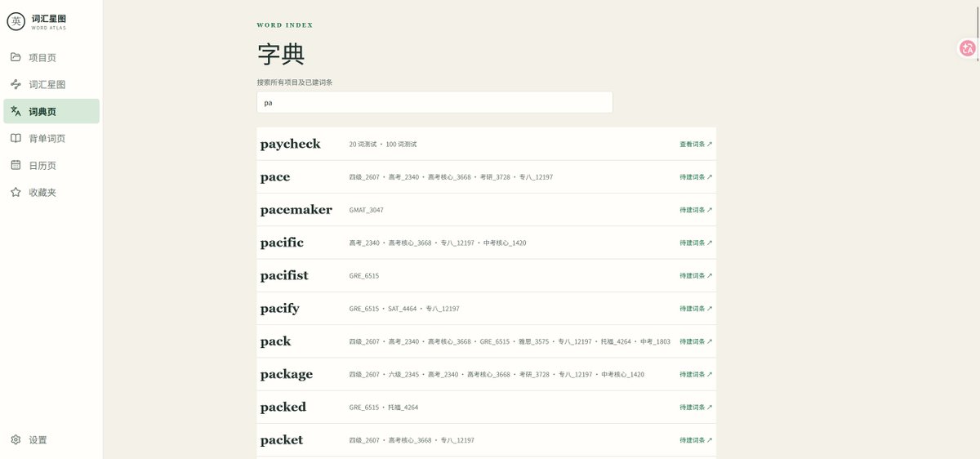Click the 词汇星图 logo icon
The image size is (980, 459).
click(x=16, y=22)
